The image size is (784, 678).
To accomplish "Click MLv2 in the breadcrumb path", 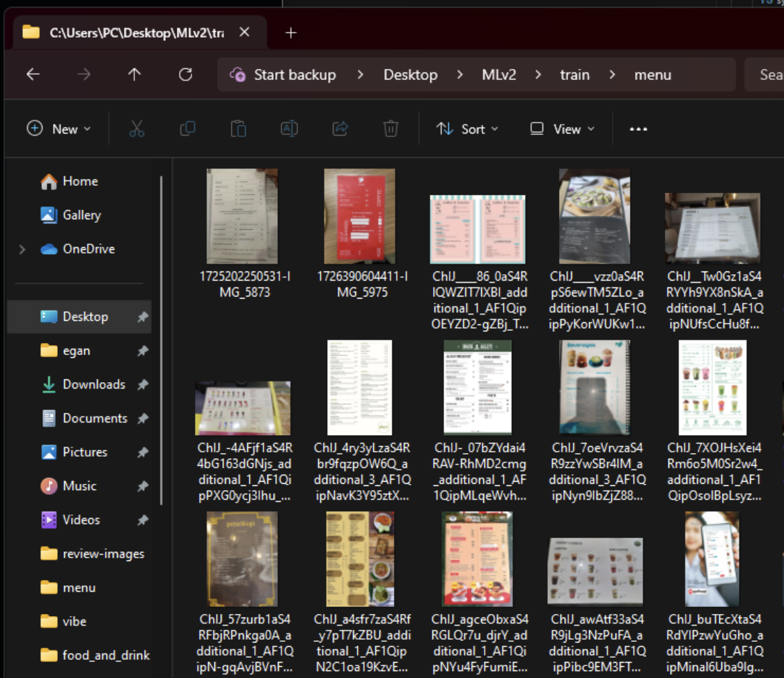I will coord(499,74).
